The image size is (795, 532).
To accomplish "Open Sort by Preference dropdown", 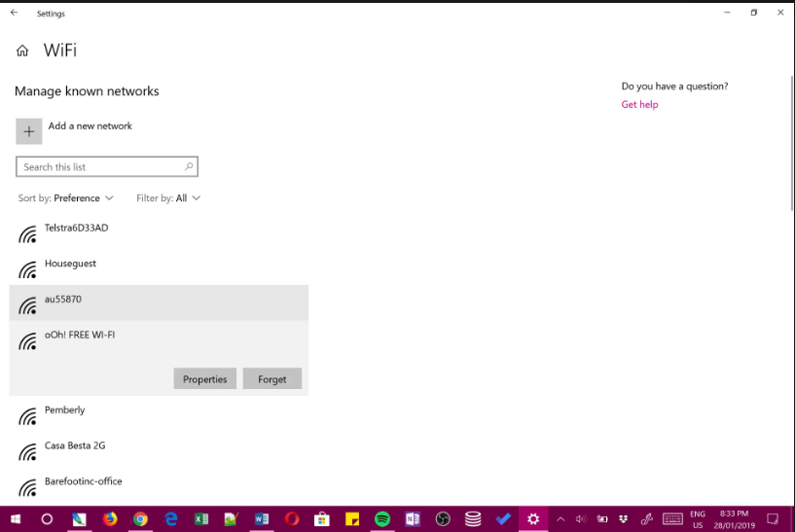I will pos(66,198).
